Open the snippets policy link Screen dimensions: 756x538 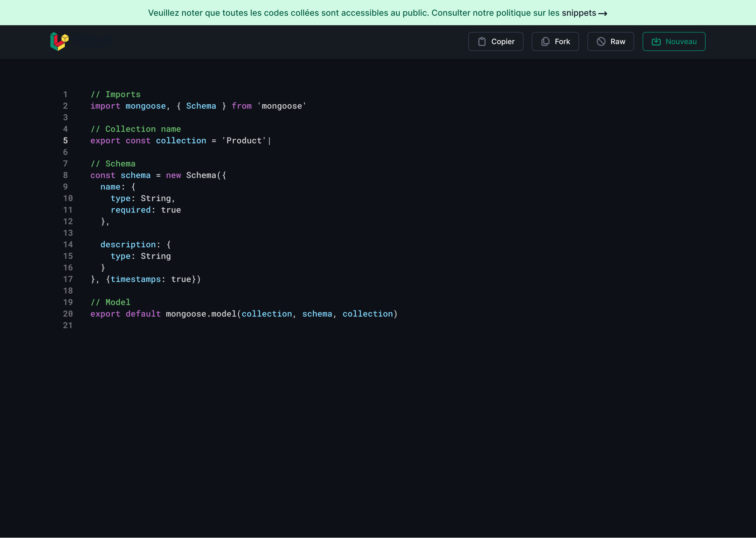point(579,13)
